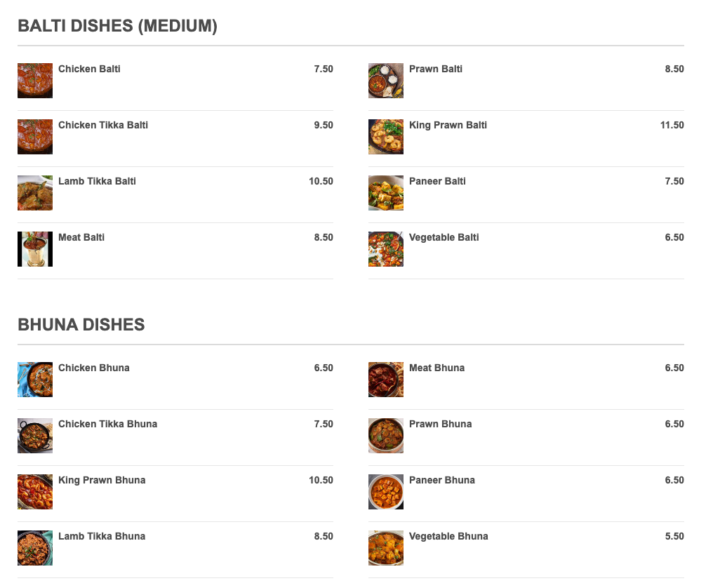Select the Paneer Balti food picture
713x588 pixels.
(x=386, y=193)
